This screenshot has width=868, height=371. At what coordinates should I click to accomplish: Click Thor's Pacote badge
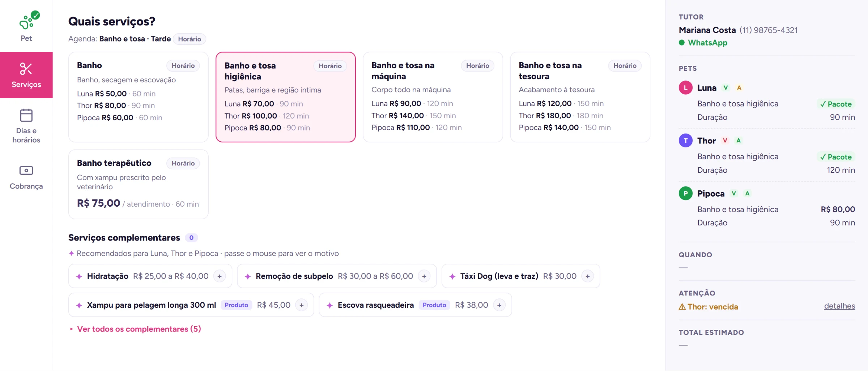point(836,157)
